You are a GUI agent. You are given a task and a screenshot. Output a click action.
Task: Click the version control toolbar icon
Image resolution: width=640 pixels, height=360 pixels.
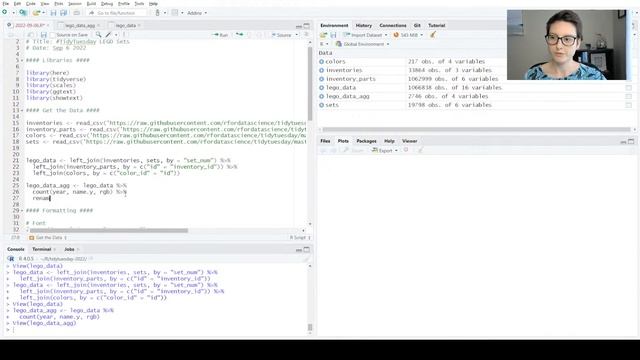click(157, 13)
